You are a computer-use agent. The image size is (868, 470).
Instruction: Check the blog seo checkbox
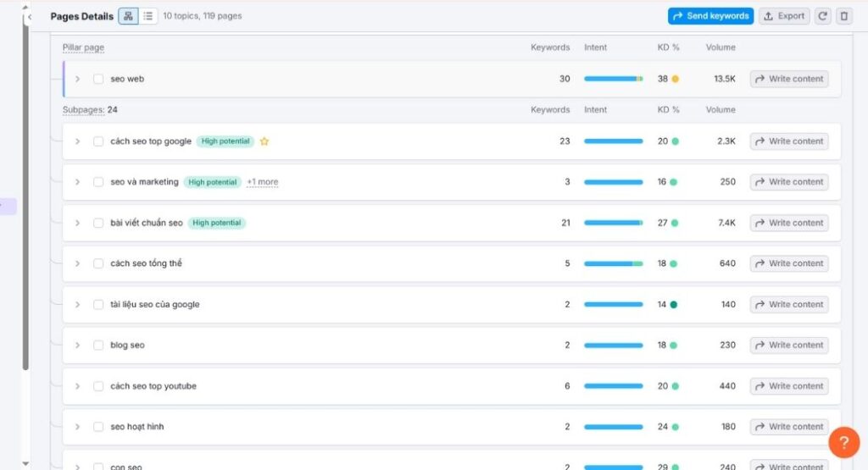tap(98, 345)
